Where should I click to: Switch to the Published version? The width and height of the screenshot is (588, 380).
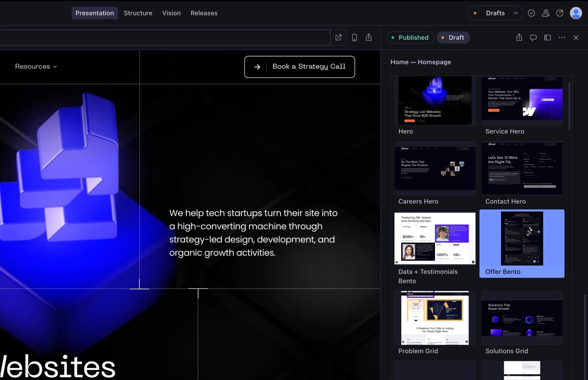tap(410, 37)
